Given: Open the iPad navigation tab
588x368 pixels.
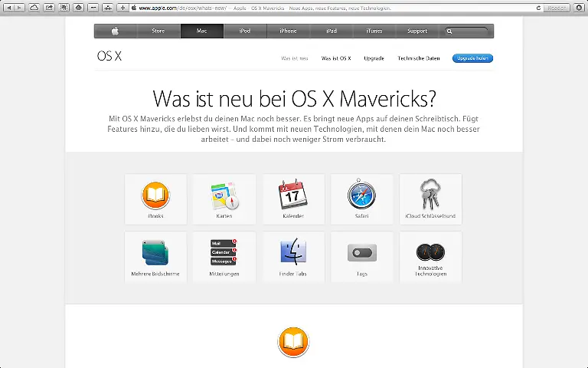Looking at the screenshot, I should (331, 31).
